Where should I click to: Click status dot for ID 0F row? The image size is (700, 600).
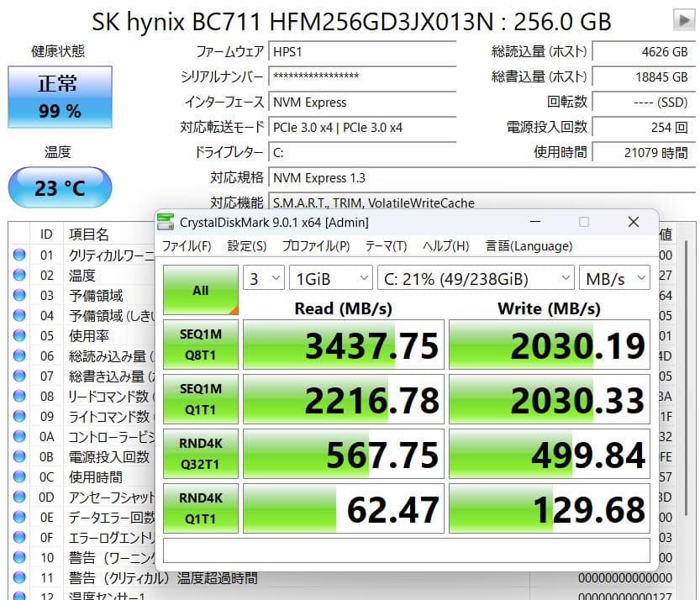pos(19,538)
